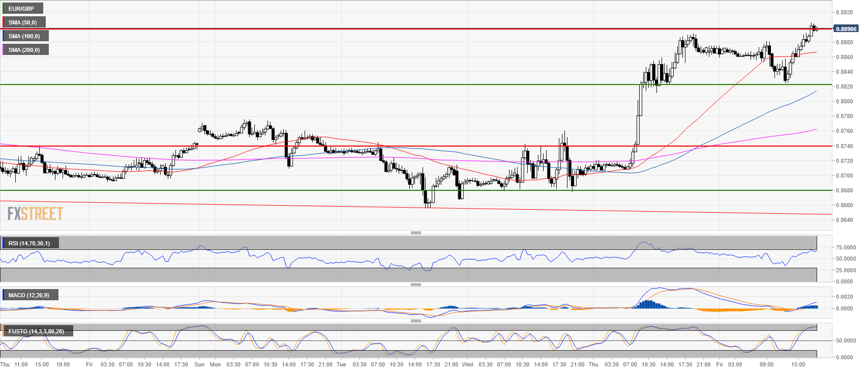Click the FXStreet watermark logo
Image resolution: width=868 pixels, height=371 pixels.
35,214
